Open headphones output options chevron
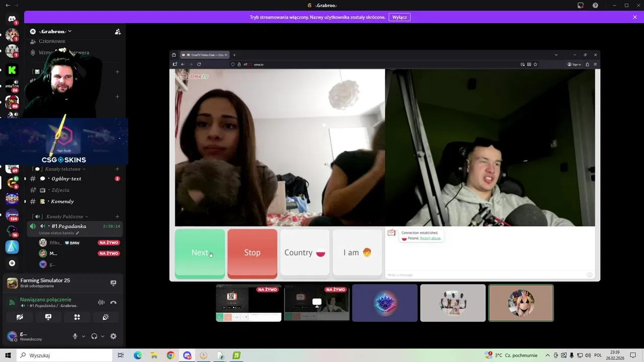The width and height of the screenshot is (644, 362). click(x=103, y=336)
